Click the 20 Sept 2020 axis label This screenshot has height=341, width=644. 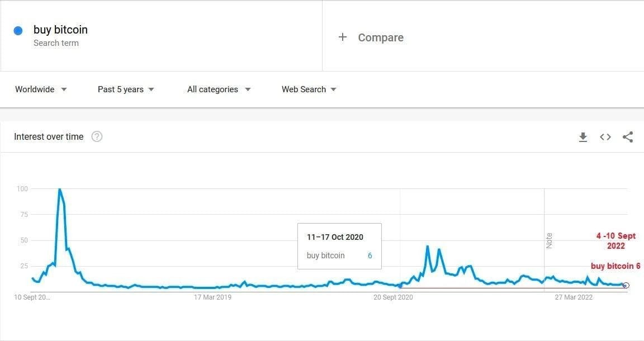[x=393, y=297]
